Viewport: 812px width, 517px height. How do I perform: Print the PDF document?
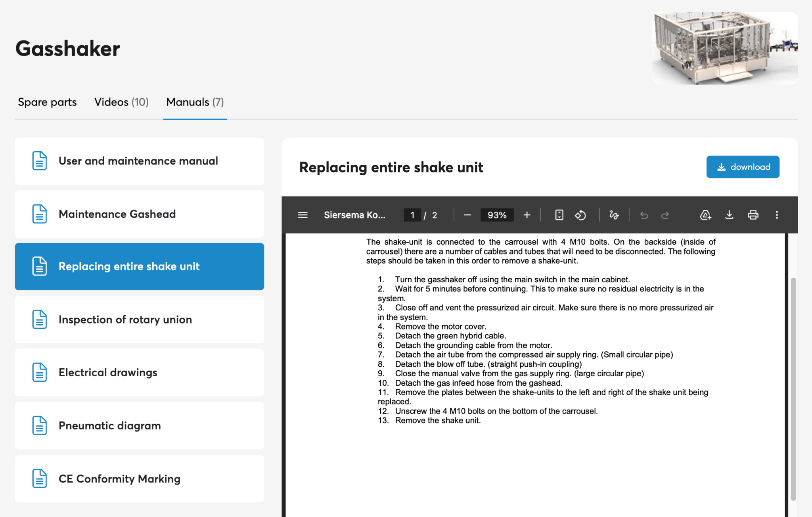click(753, 215)
